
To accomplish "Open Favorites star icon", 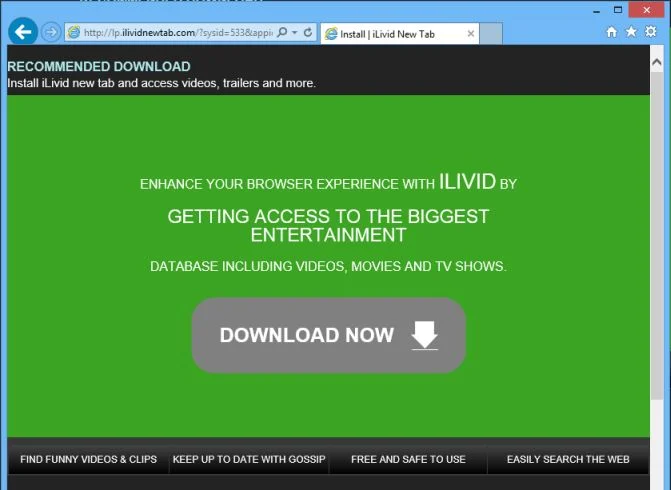I will tap(631, 32).
